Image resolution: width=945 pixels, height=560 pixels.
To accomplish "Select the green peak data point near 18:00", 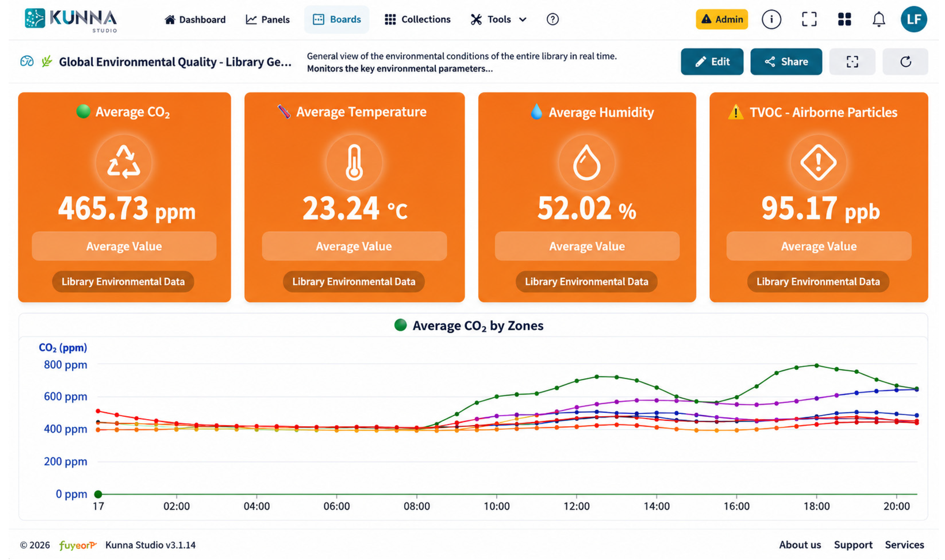I will click(816, 365).
